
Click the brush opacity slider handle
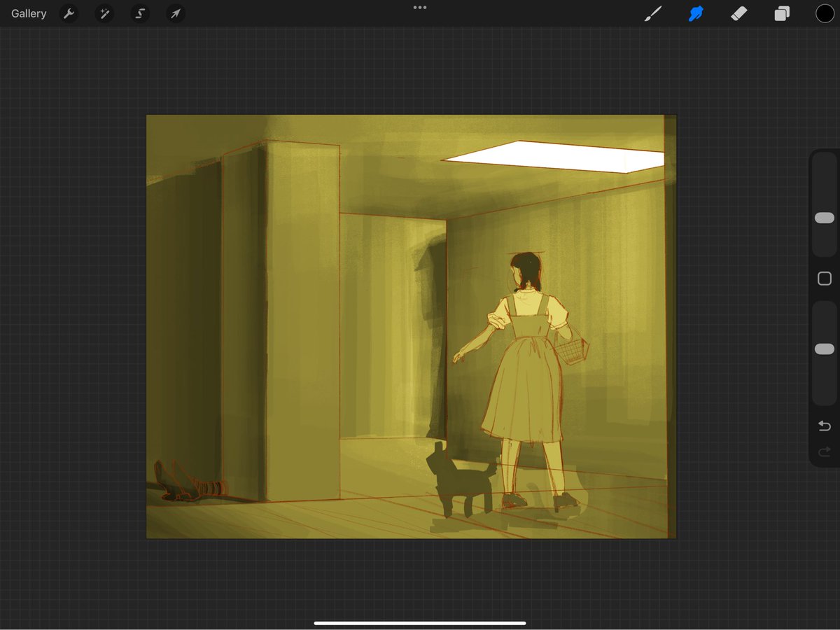click(825, 349)
